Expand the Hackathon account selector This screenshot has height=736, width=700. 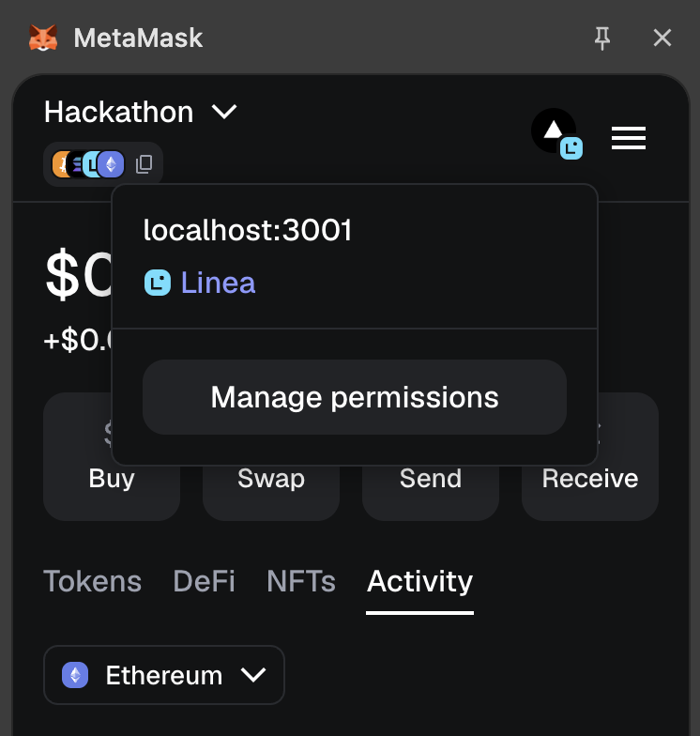tap(118, 113)
